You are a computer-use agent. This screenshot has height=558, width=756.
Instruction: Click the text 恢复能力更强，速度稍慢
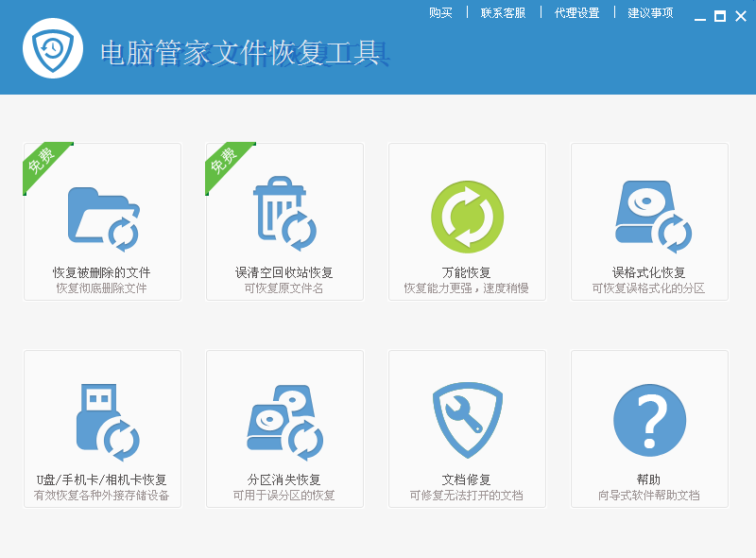click(466, 288)
